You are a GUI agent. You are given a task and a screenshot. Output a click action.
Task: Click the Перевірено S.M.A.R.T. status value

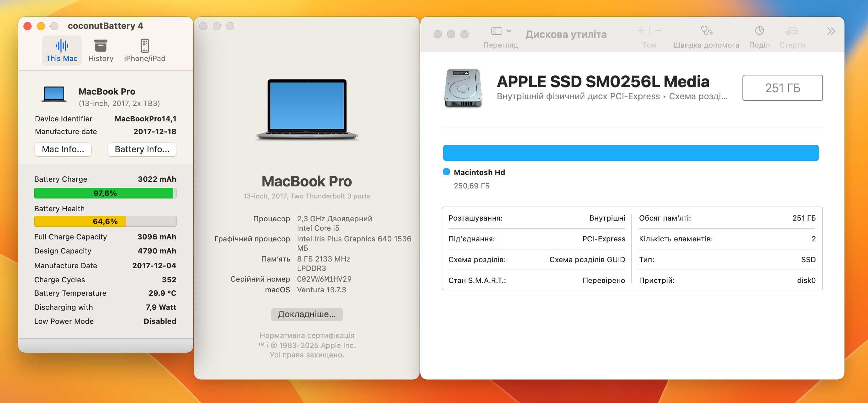[x=604, y=280]
